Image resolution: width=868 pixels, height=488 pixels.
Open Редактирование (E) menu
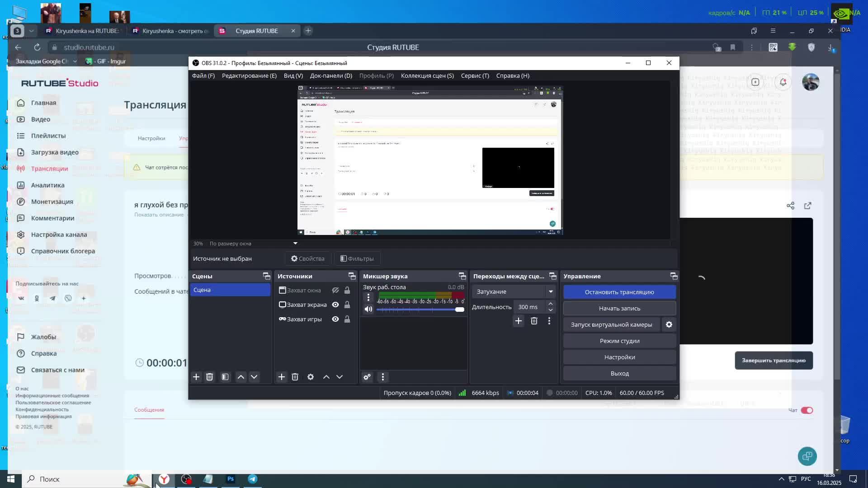click(249, 75)
